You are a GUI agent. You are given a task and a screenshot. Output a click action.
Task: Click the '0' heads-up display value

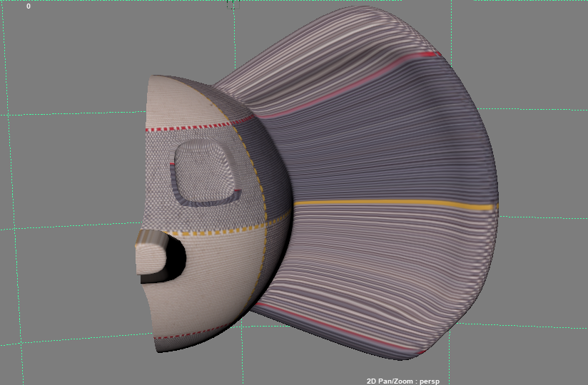(29, 6)
